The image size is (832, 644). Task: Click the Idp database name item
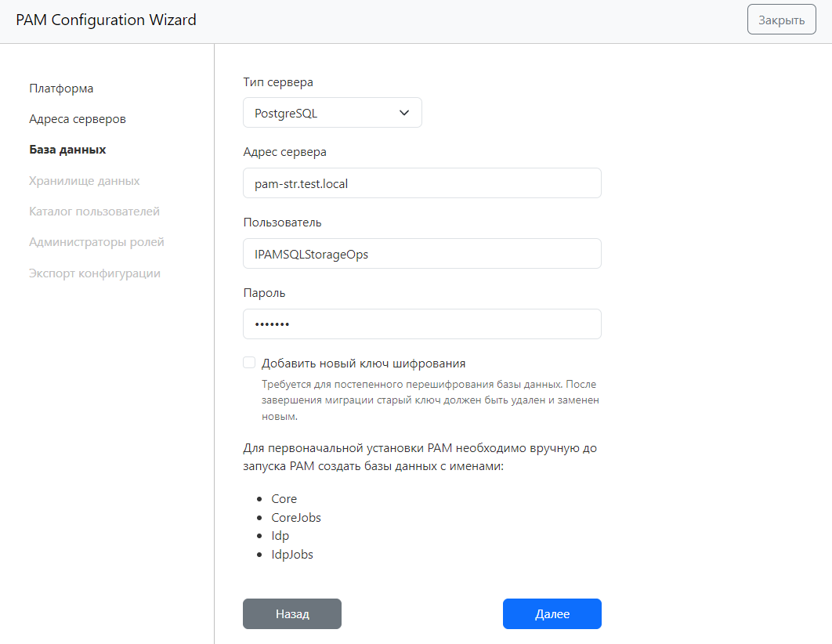point(280,536)
